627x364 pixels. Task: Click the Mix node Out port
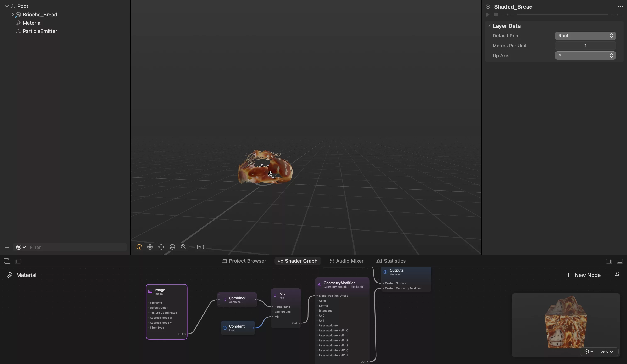pyautogui.click(x=299, y=323)
